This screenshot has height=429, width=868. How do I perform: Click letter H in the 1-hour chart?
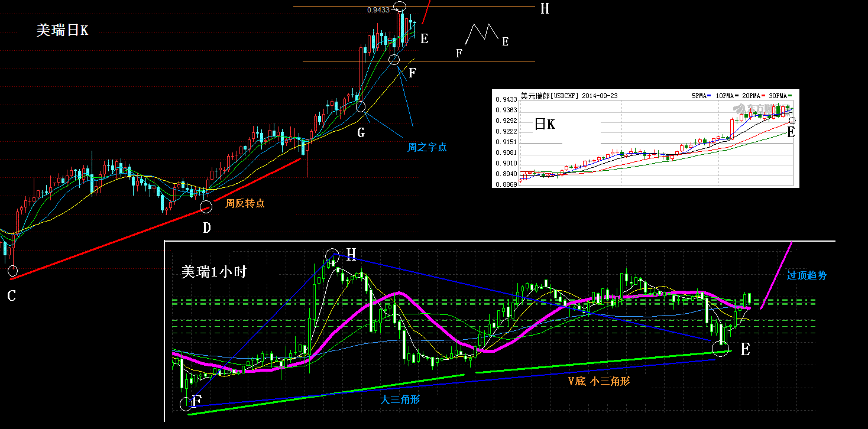tap(351, 254)
